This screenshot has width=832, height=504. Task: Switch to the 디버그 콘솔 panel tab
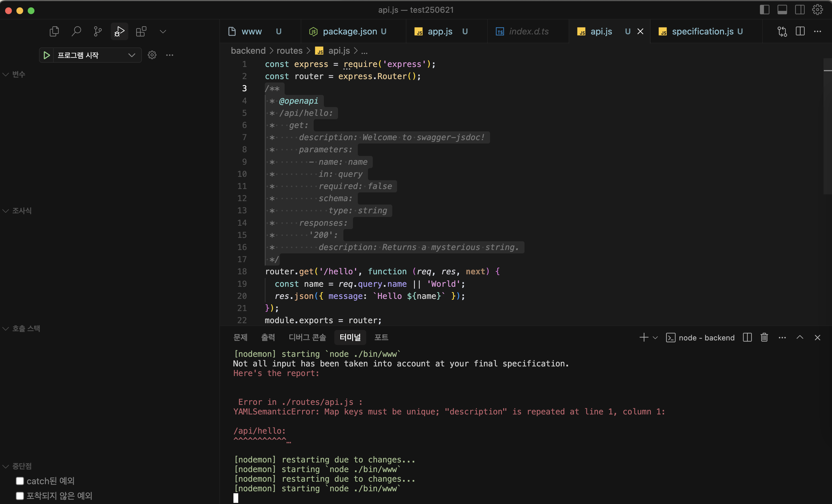click(x=307, y=337)
